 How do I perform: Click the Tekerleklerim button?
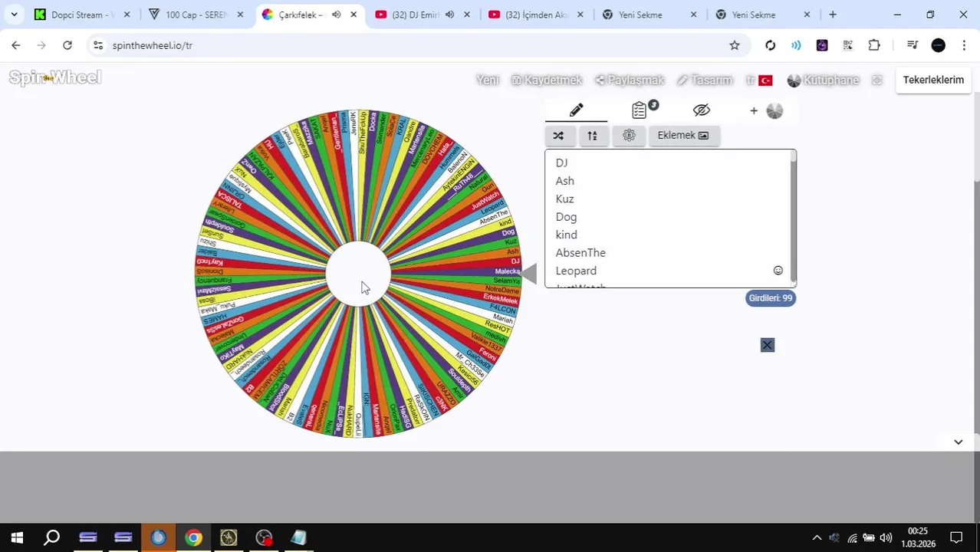(x=933, y=80)
